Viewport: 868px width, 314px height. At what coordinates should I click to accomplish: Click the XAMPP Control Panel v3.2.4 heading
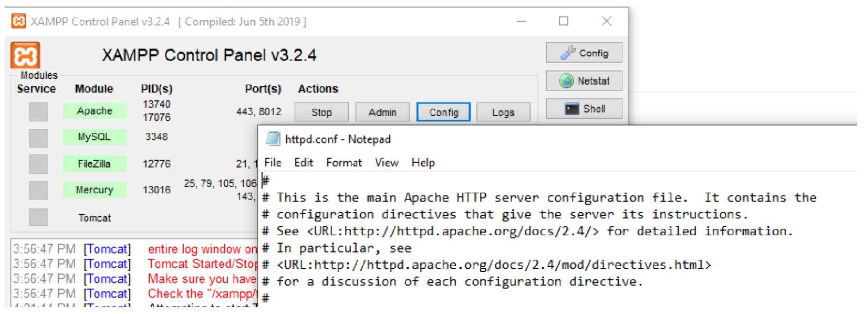point(209,55)
